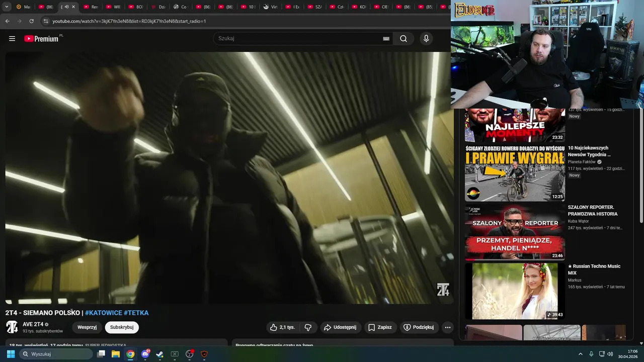Close the active audio-playing tab

coord(73,7)
